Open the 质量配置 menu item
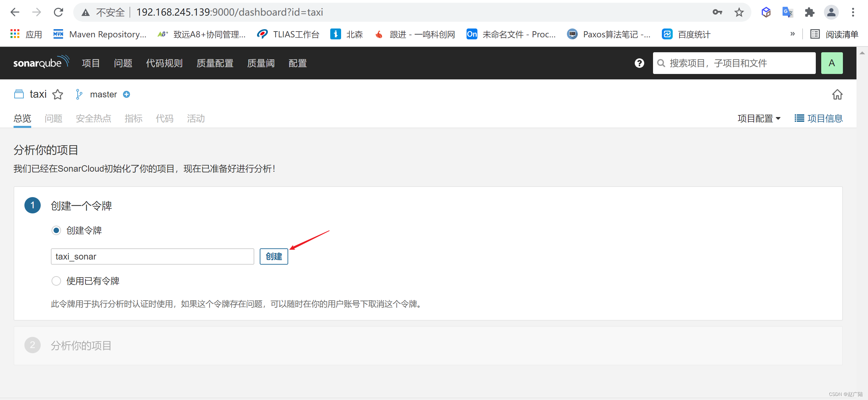 215,63
